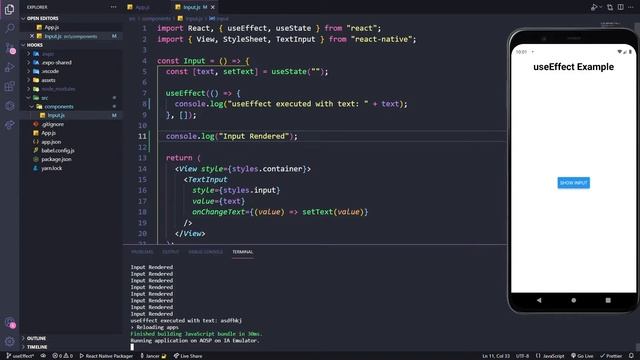Open the Run and Debug view
This screenshot has height=360, width=640.
point(9,67)
